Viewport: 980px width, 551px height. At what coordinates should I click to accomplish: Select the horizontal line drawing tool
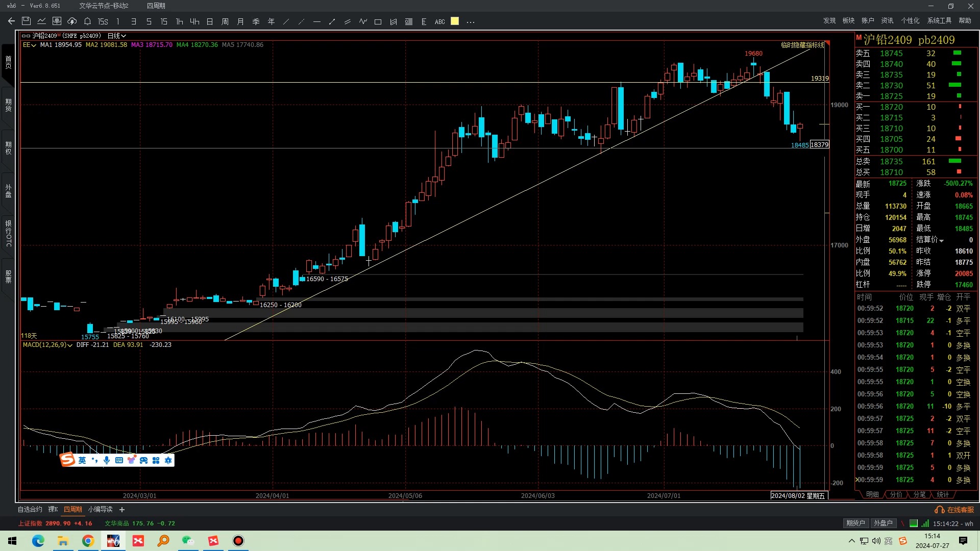point(317,21)
